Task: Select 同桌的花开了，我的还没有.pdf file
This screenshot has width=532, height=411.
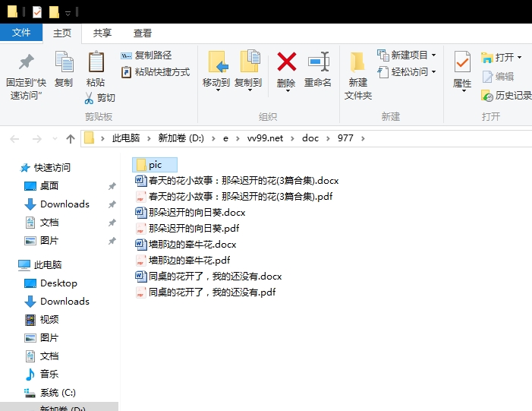Action: point(205,292)
